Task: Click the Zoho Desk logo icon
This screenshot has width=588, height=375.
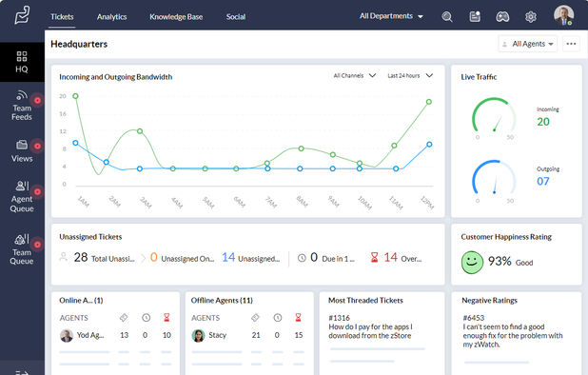Action: pyautogui.click(x=23, y=15)
